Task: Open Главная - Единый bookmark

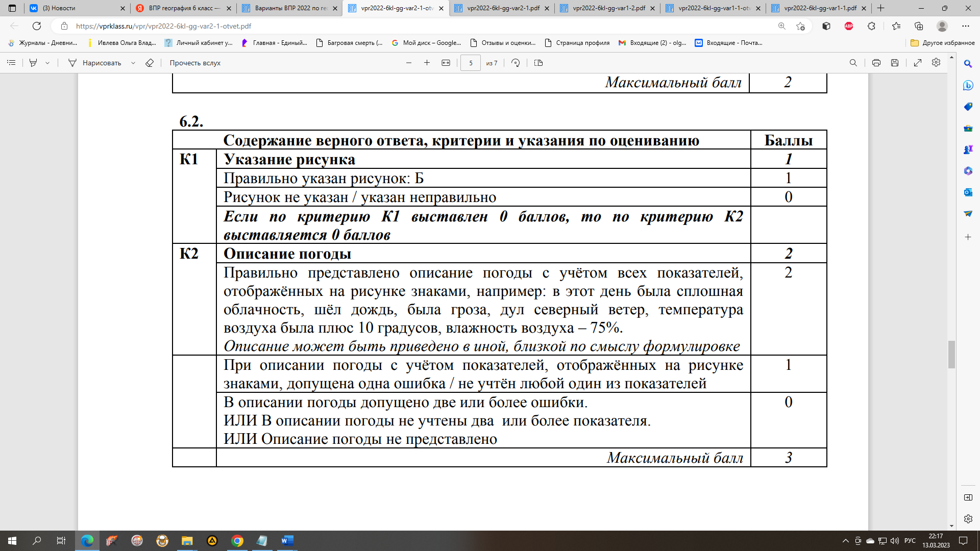Action: pyautogui.click(x=275, y=43)
